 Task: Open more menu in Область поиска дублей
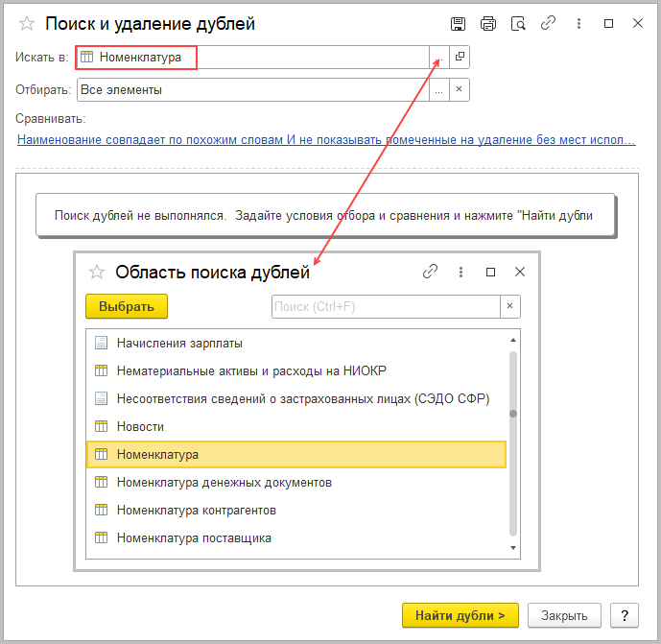click(x=460, y=272)
